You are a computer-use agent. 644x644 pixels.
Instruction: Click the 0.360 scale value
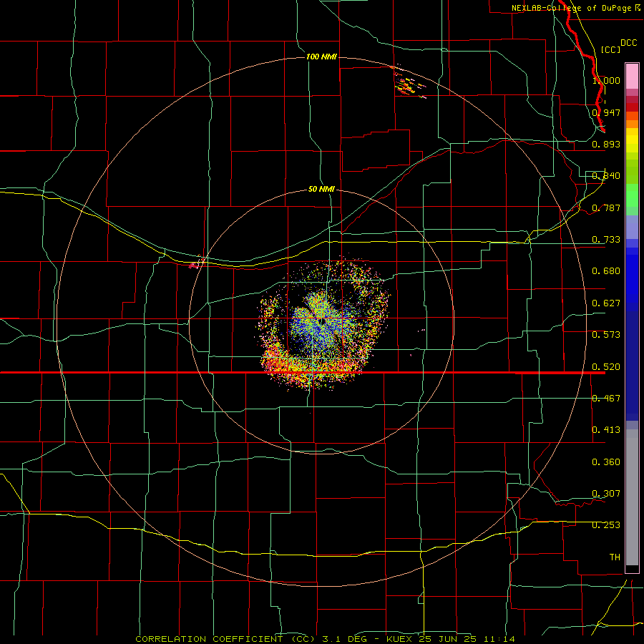[606, 462]
